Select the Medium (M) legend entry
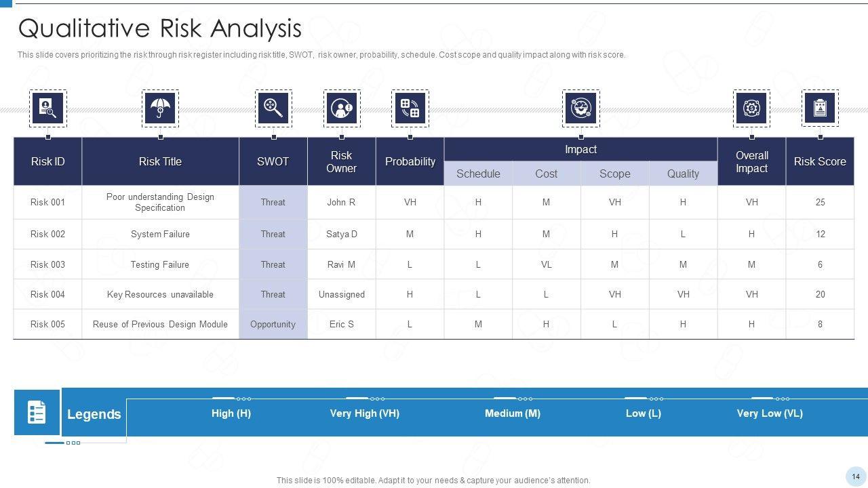Screen dimensions: 868x488 tap(513, 413)
